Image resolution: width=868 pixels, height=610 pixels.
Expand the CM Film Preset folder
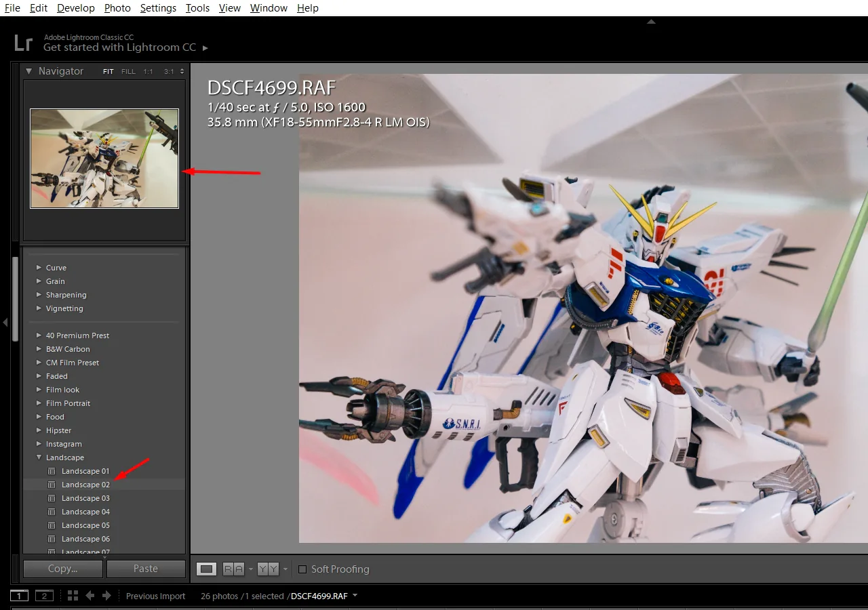coord(39,363)
